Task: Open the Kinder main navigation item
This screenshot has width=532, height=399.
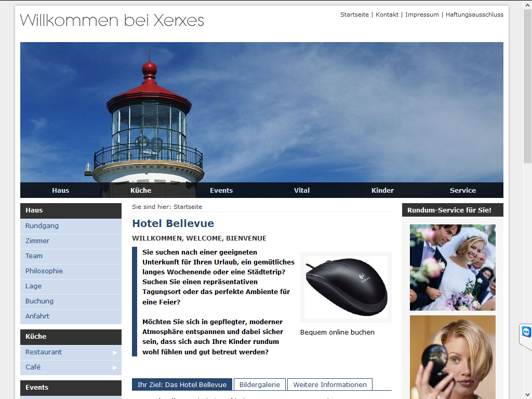Action: click(x=382, y=190)
